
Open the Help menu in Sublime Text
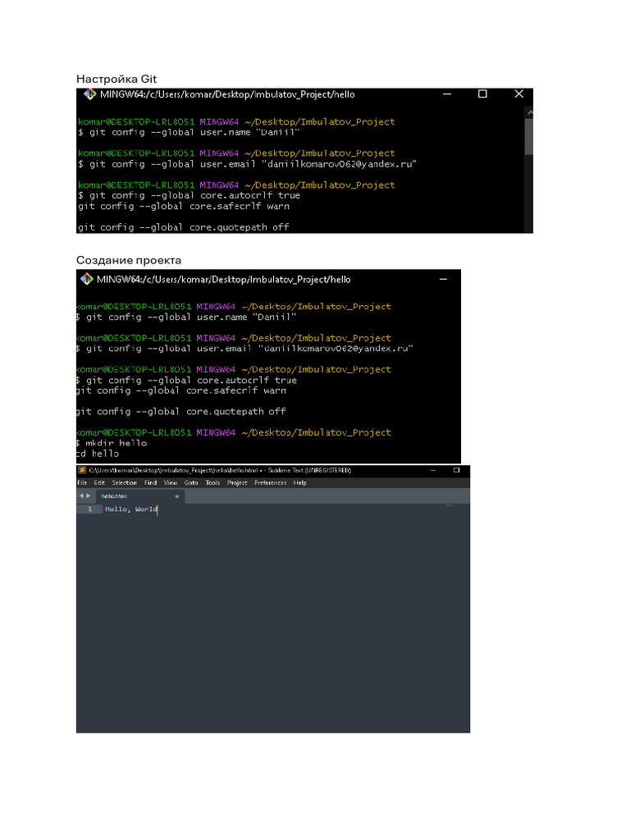click(300, 482)
